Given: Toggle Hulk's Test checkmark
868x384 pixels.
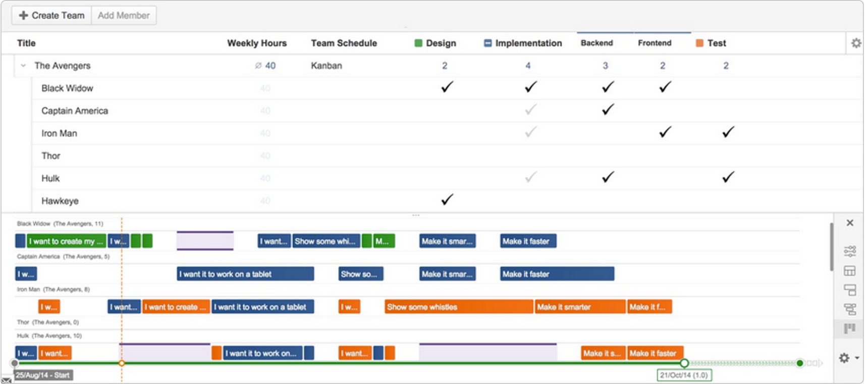Looking at the screenshot, I should [728, 177].
